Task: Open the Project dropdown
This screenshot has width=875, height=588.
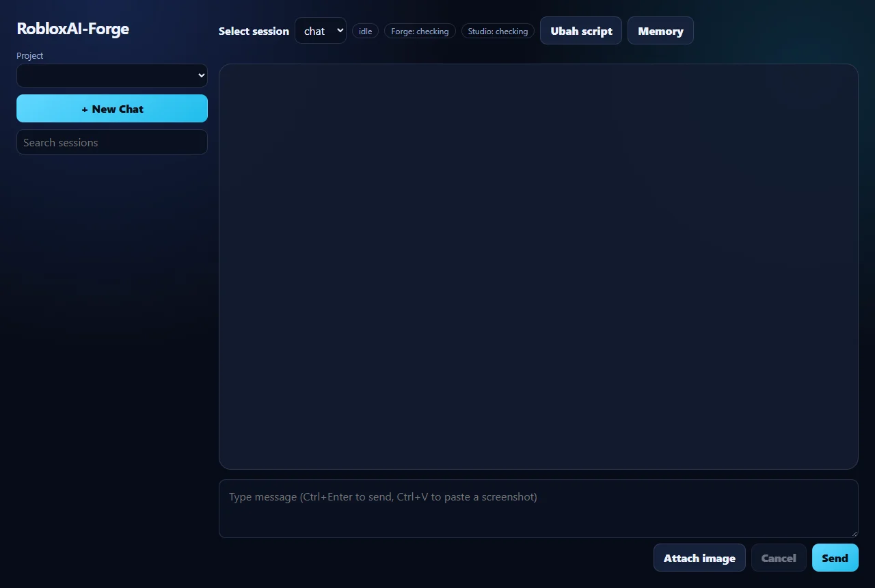Action: point(112,75)
